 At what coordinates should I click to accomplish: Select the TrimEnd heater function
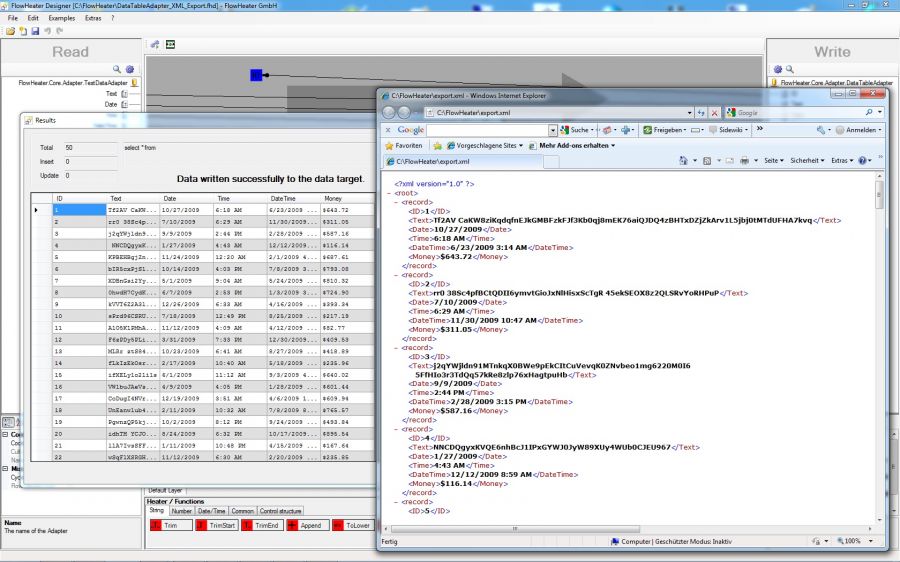point(262,525)
